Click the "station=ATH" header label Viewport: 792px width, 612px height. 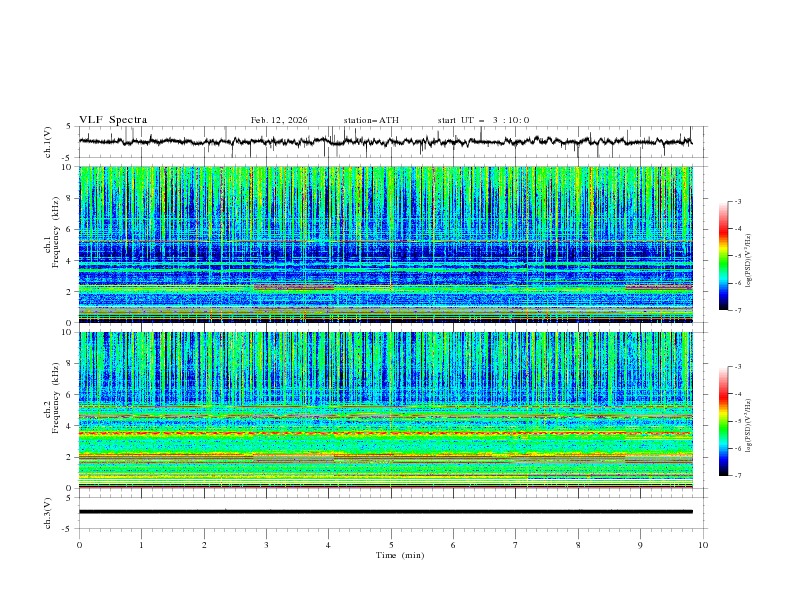click(371, 120)
